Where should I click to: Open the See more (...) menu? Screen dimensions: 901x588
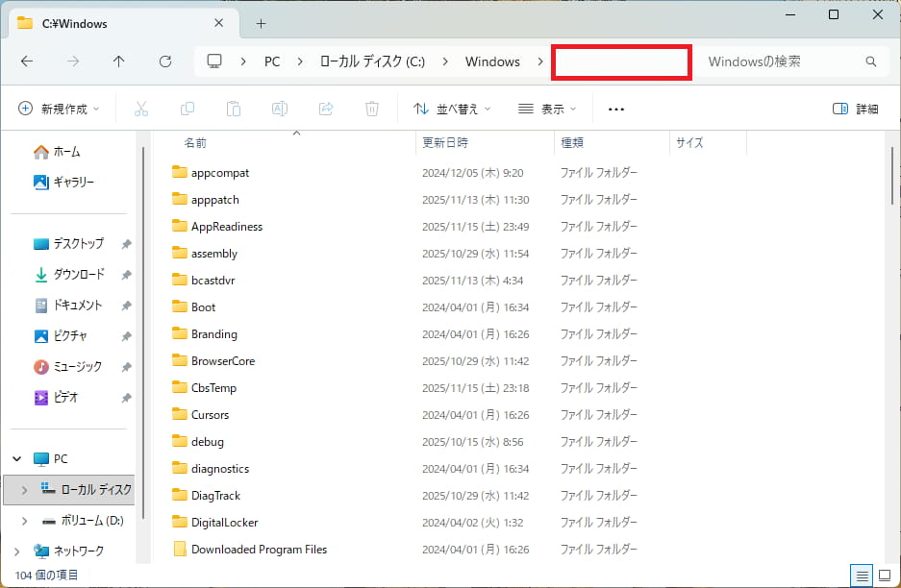click(x=617, y=109)
